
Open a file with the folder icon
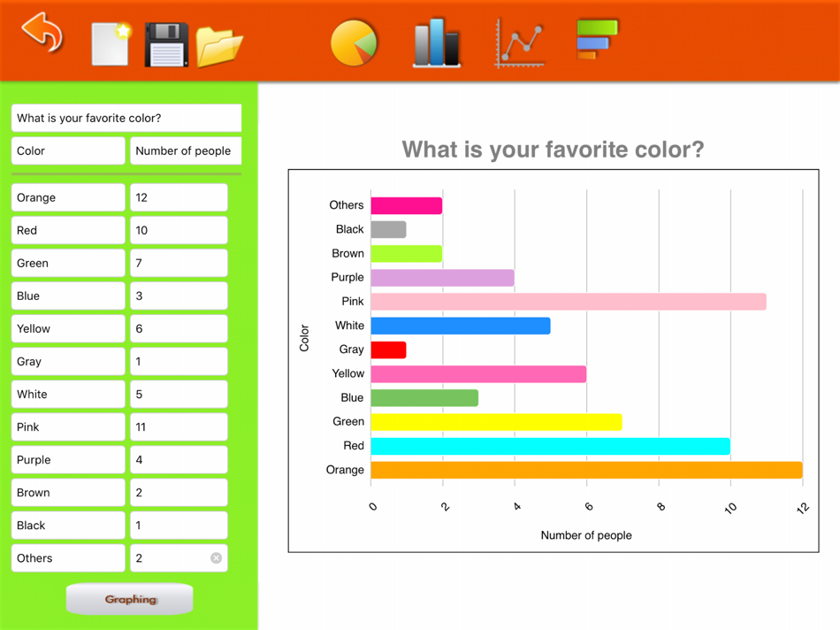[x=219, y=47]
